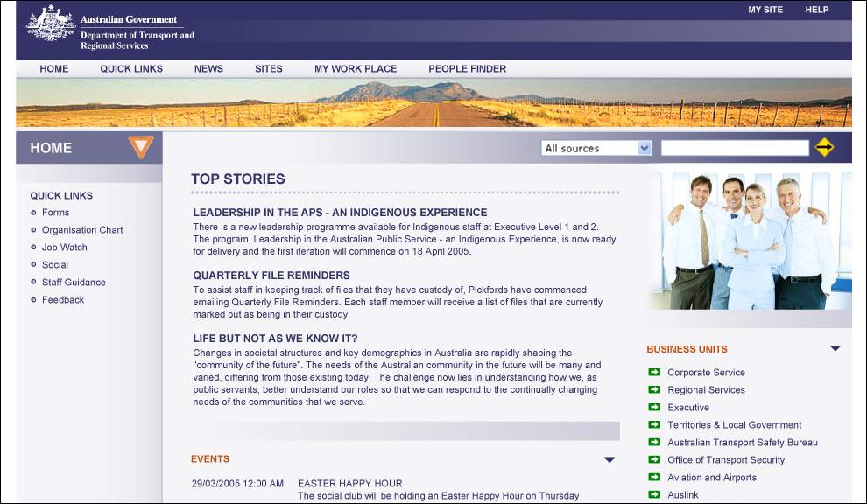The image size is (867, 504).
Task: Click the search text input field
Action: click(735, 148)
